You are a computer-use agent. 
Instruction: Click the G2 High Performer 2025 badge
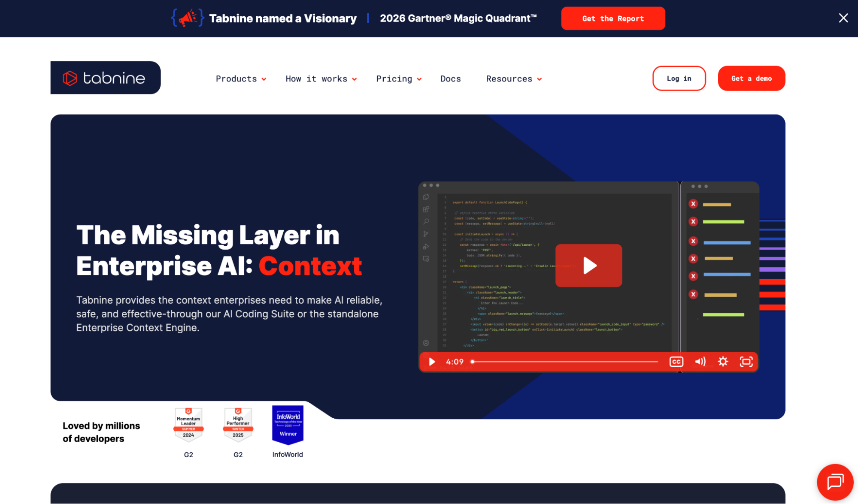(238, 425)
